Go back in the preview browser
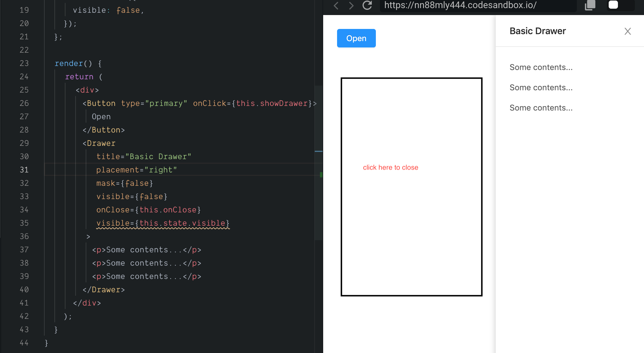Screen dimensions: 644x353 point(336,5)
